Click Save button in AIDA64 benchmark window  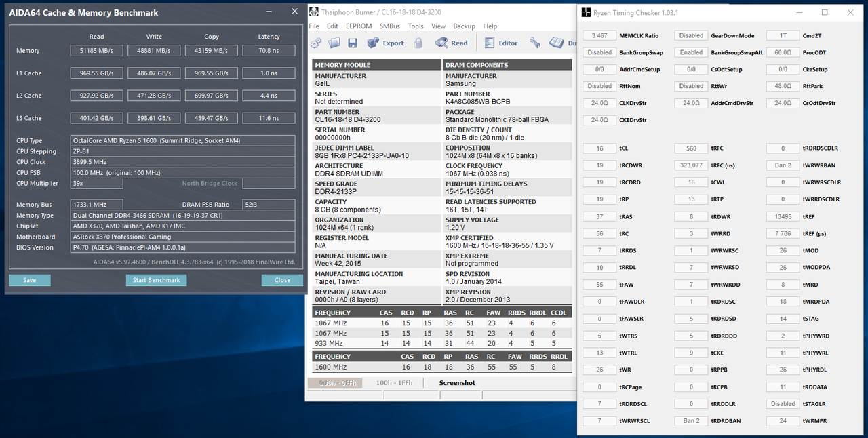point(30,280)
